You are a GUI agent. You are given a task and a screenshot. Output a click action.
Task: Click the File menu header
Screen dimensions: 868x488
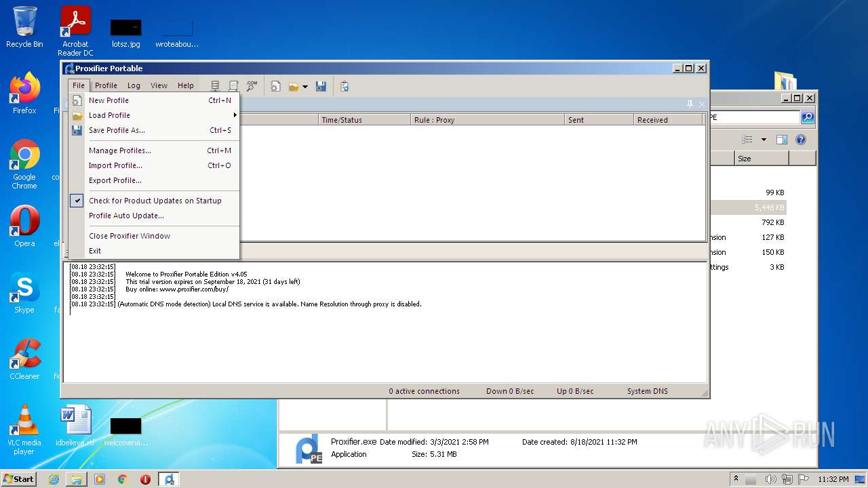[79, 85]
